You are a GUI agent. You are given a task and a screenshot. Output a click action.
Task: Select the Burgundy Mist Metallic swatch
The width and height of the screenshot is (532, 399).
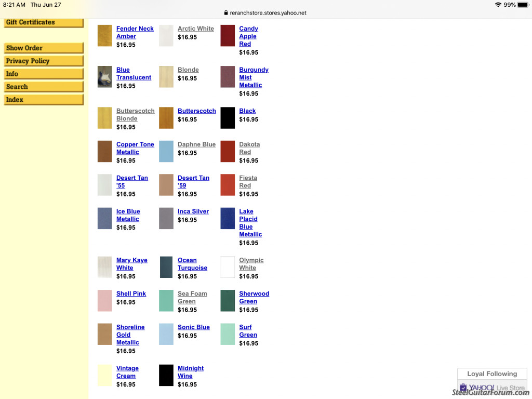point(228,77)
